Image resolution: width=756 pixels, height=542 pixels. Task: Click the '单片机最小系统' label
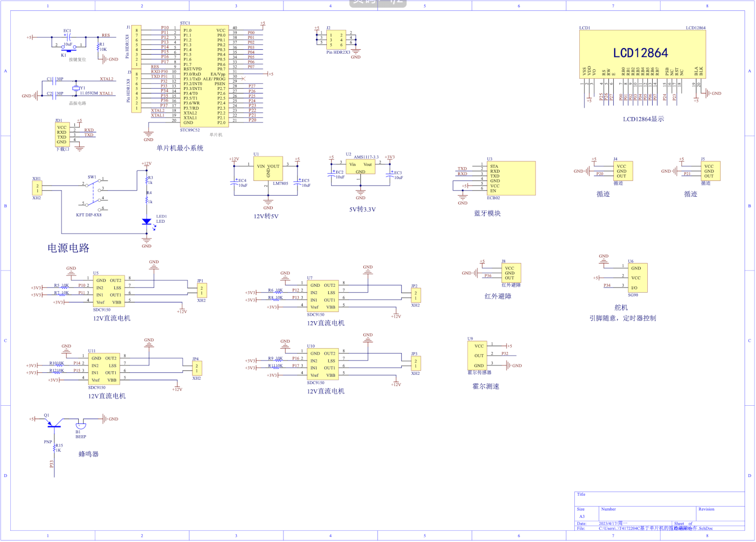tap(180, 148)
